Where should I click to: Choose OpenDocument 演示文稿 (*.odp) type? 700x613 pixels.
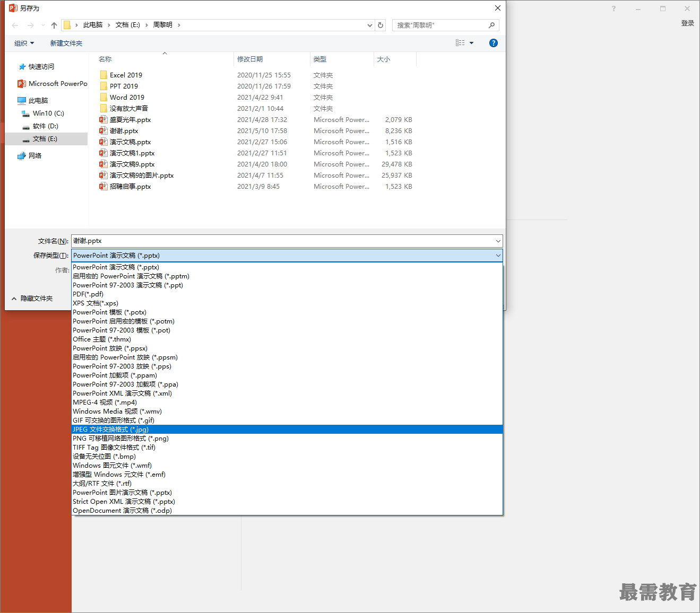[x=287, y=511]
